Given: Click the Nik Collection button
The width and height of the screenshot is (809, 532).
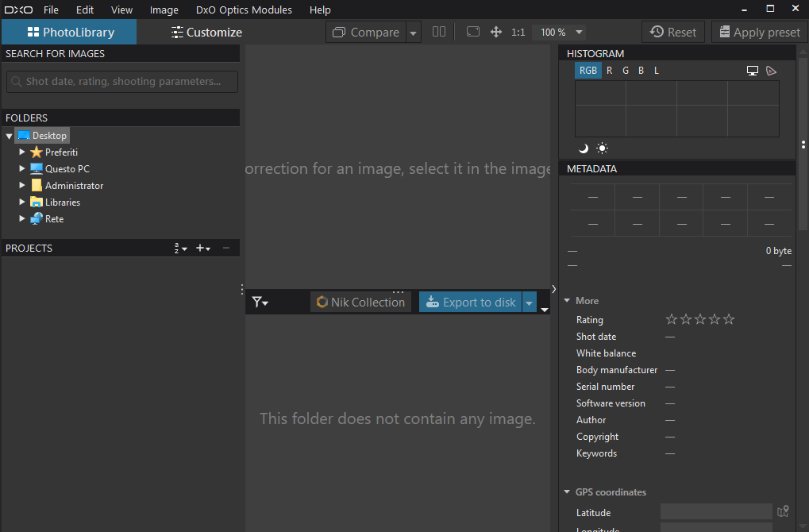Looking at the screenshot, I should point(360,302).
